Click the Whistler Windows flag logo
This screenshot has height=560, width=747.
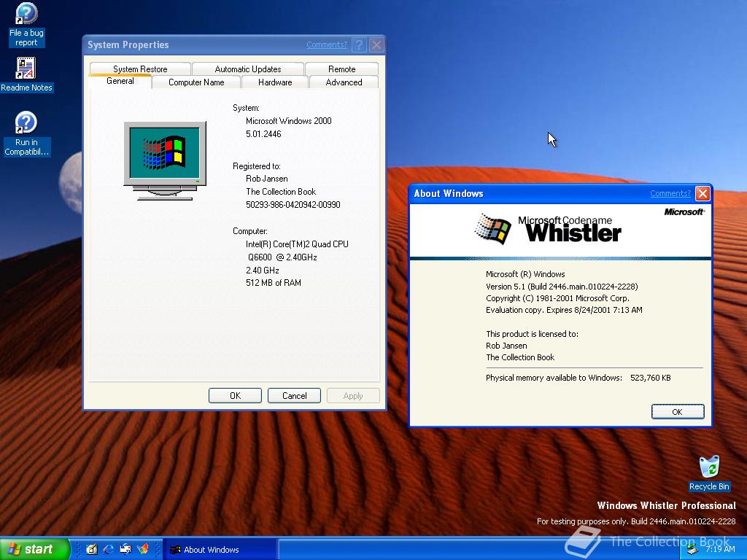tap(492, 229)
